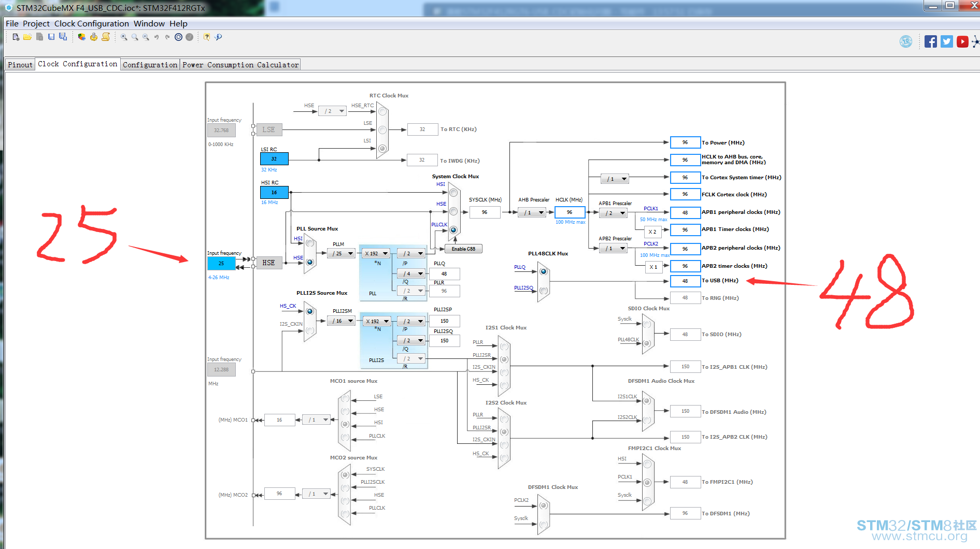Open the Help menu

tap(178, 24)
